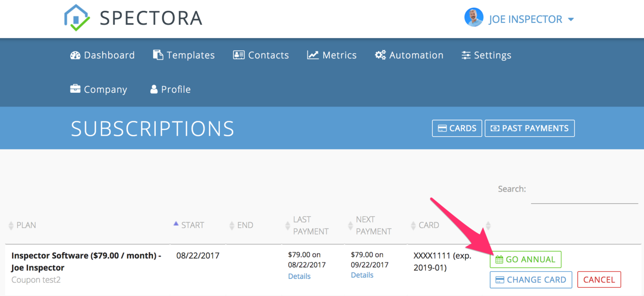
Task: Click the start date 08/22/2017
Action: [198, 256]
